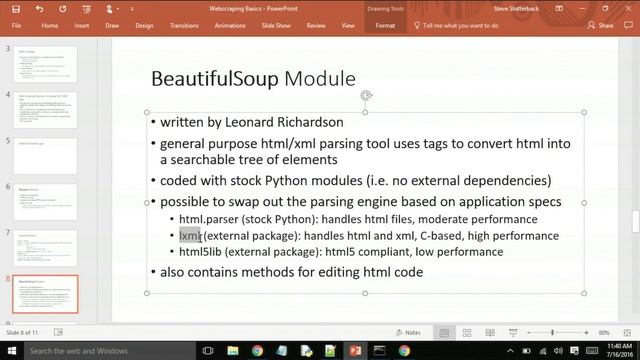The width and height of the screenshot is (640, 360).
Task: Select slide 5 thumbnail
Action: 45,156
